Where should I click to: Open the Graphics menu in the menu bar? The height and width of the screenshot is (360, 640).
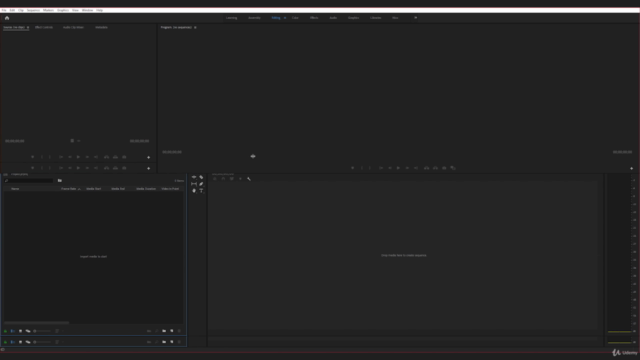click(63, 10)
